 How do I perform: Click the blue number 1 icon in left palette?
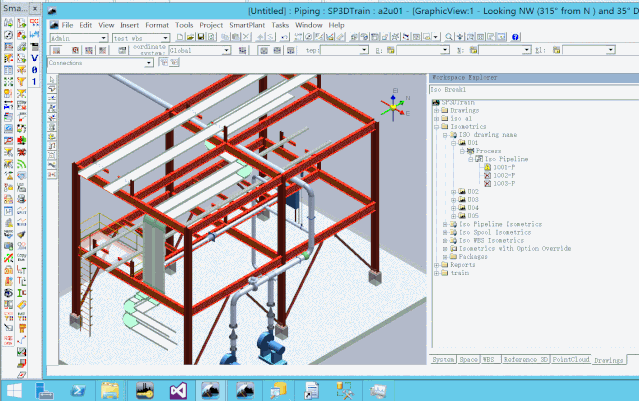point(34,82)
